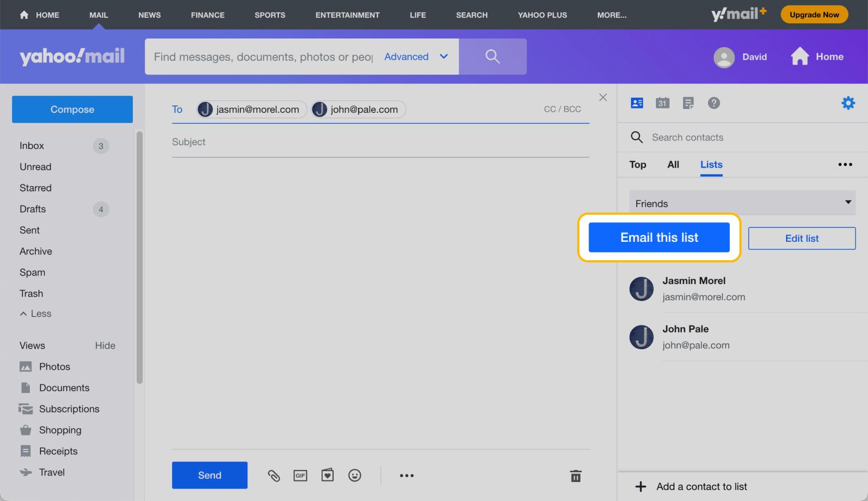Open MORE... in top navigation

pyautogui.click(x=612, y=15)
